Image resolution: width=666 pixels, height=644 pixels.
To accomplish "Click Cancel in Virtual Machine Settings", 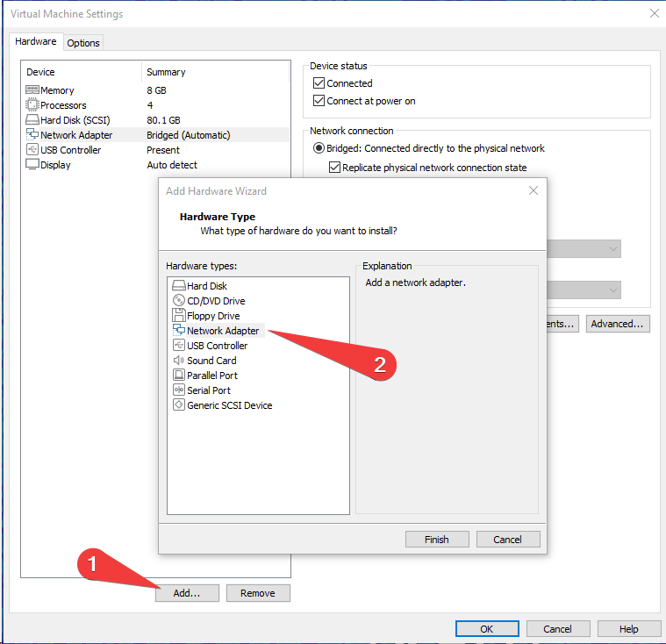I will [558, 629].
